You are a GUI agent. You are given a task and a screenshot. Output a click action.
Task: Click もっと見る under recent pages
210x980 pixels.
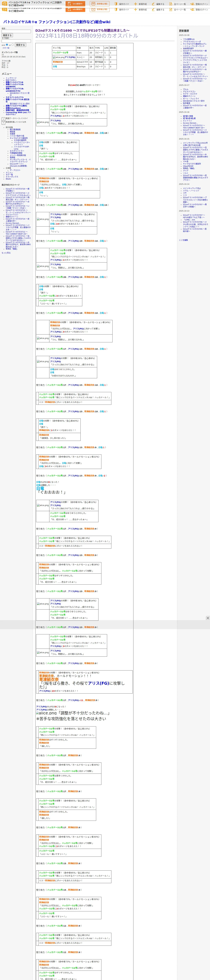click(6, 253)
